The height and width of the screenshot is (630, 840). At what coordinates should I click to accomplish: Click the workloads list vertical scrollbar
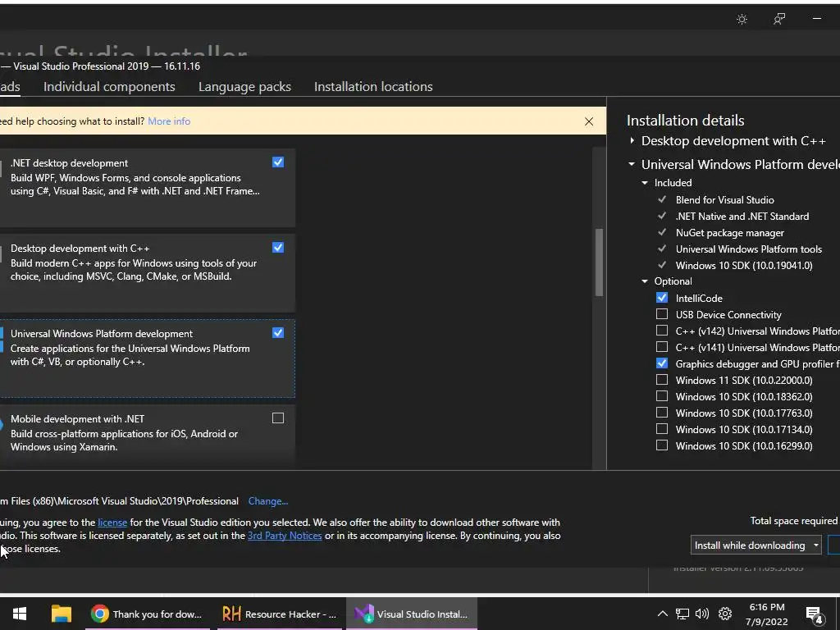(x=599, y=262)
